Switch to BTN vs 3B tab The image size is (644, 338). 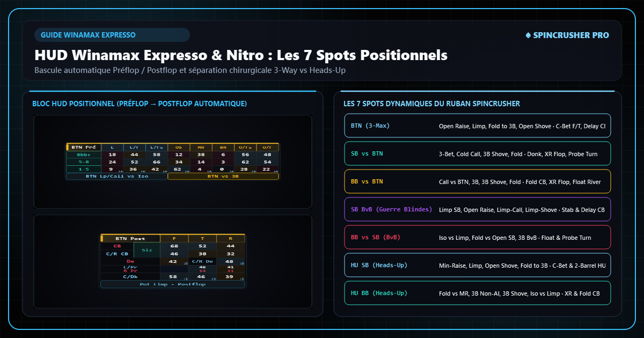(223, 176)
